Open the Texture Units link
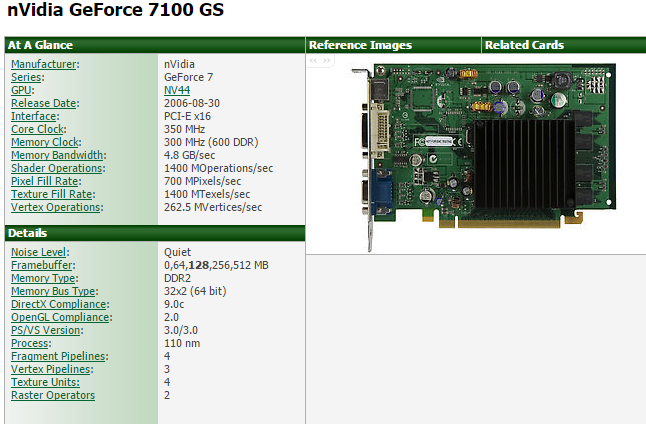This screenshot has height=424, width=646. [45, 382]
